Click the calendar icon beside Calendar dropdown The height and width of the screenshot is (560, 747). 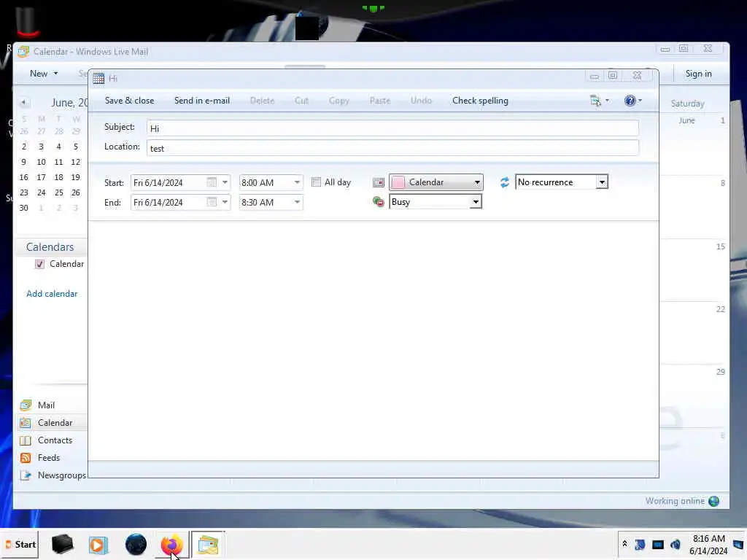coord(379,182)
